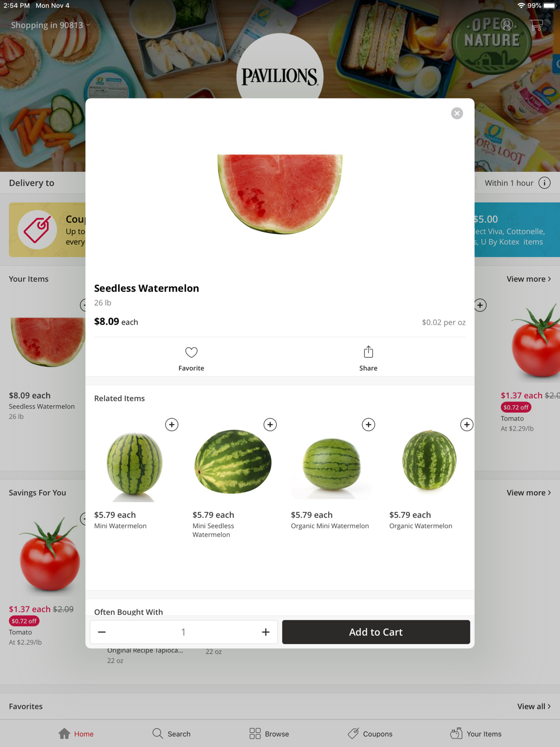Viewport: 560px width, 747px height.
Task: Decrease quantity with the minus stepper
Action: click(102, 632)
